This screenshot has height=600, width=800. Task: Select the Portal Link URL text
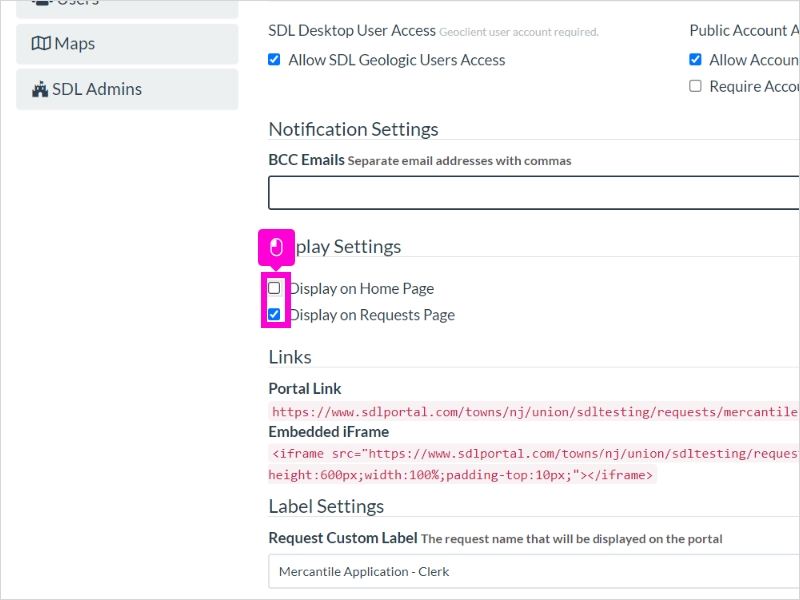click(x=534, y=412)
